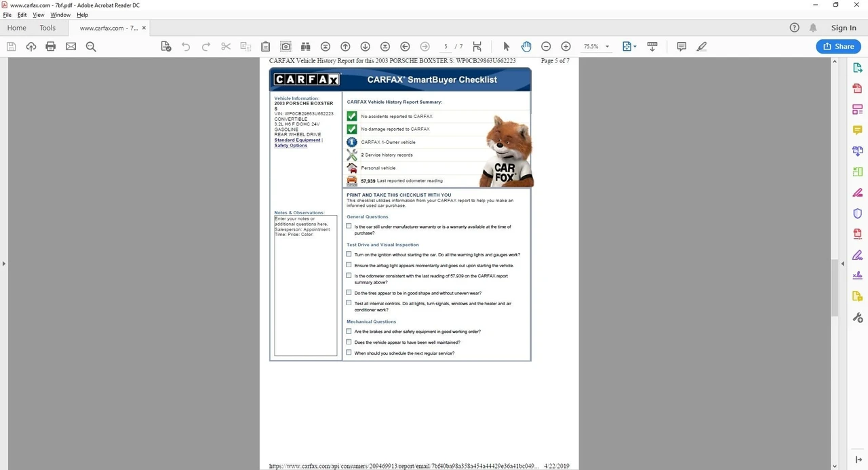Image resolution: width=868 pixels, height=470 pixels.
Task: Click the Paste clipboard icon
Action: tap(266, 46)
